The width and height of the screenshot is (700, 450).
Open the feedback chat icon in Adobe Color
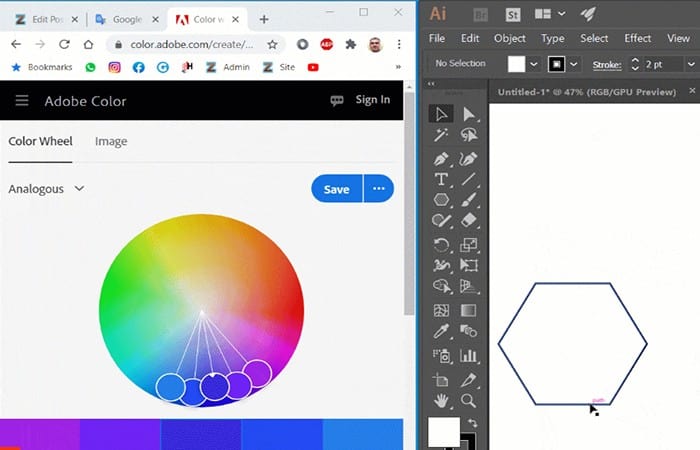[337, 100]
